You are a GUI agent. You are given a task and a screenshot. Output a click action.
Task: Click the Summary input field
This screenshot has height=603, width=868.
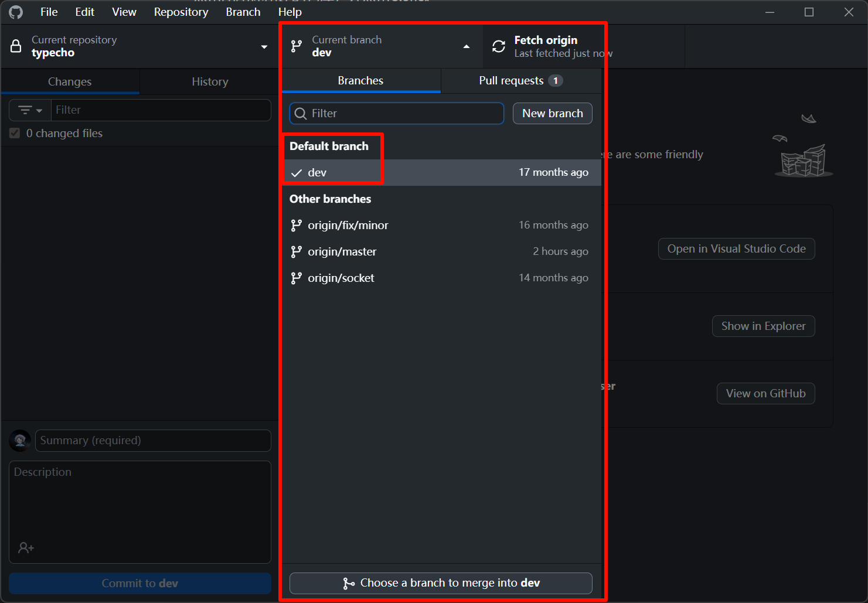[x=153, y=441]
